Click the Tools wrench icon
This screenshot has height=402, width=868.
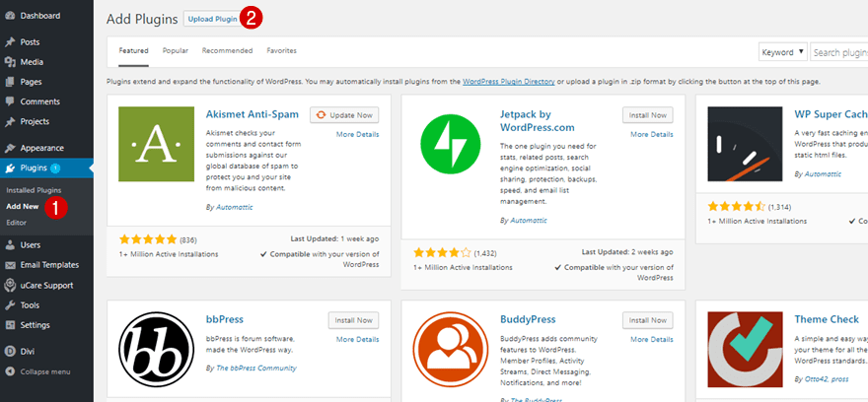(x=10, y=305)
